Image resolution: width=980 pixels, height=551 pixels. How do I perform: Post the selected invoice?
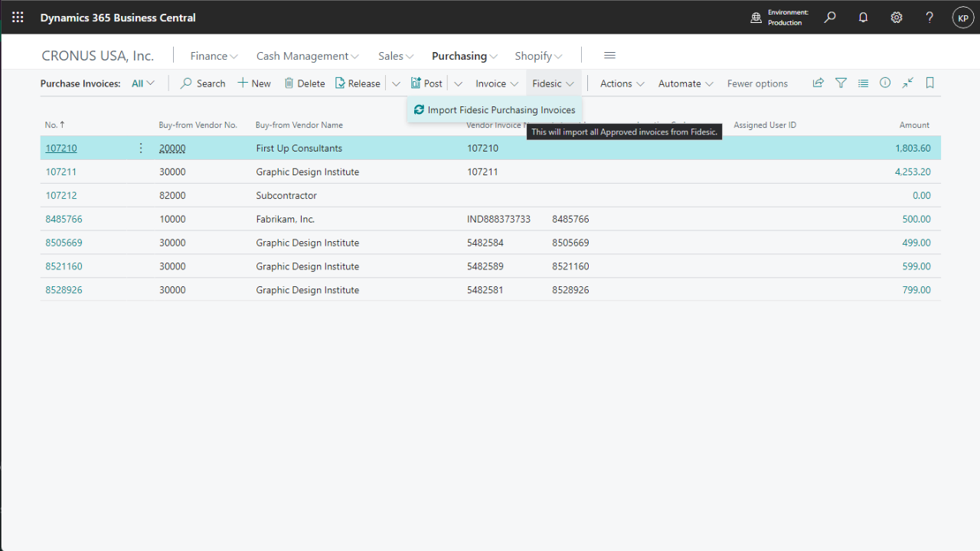coord(427,83)
